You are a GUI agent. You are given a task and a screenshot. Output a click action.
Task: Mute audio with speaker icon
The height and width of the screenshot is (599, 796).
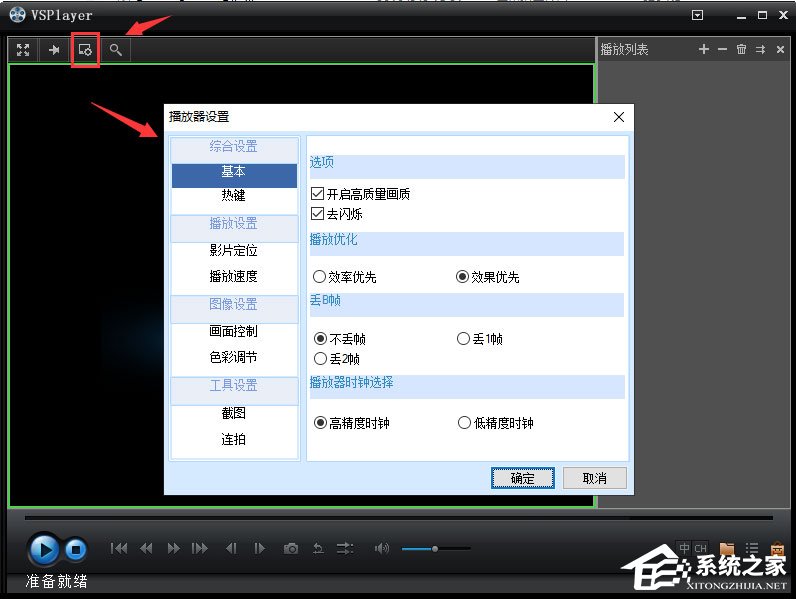pyautogui.click(x=381, y=548)
